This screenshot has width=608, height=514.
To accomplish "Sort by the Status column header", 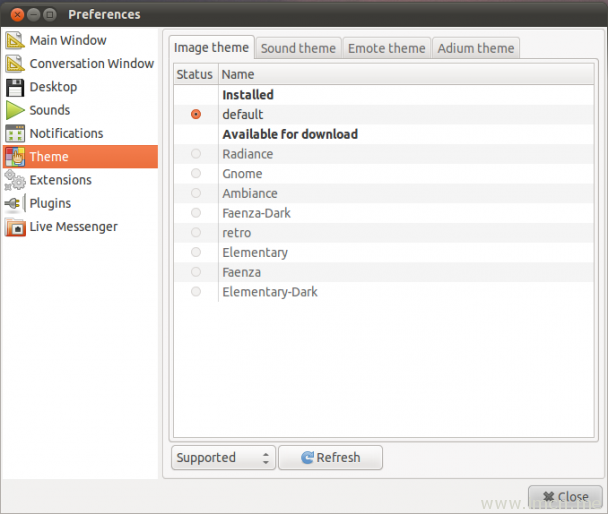I will pos(196,74).
